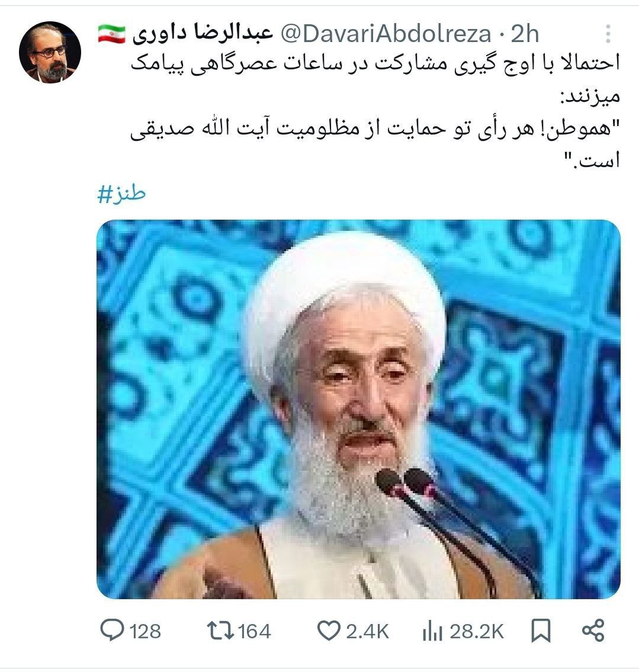Click the 28.2K views count
The image size is (639, 672).
click(x=477, y=631)
